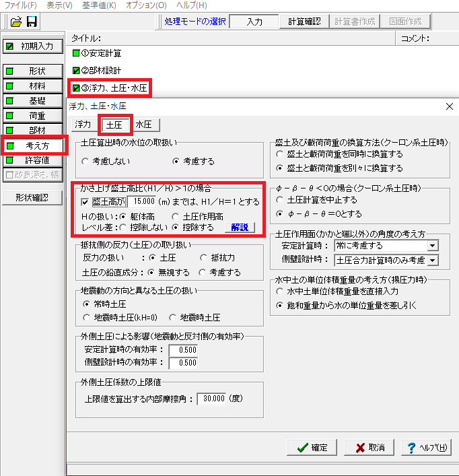Open the 荷重 input section
This screenshot has height=476, width=459.
coord(33,116)
